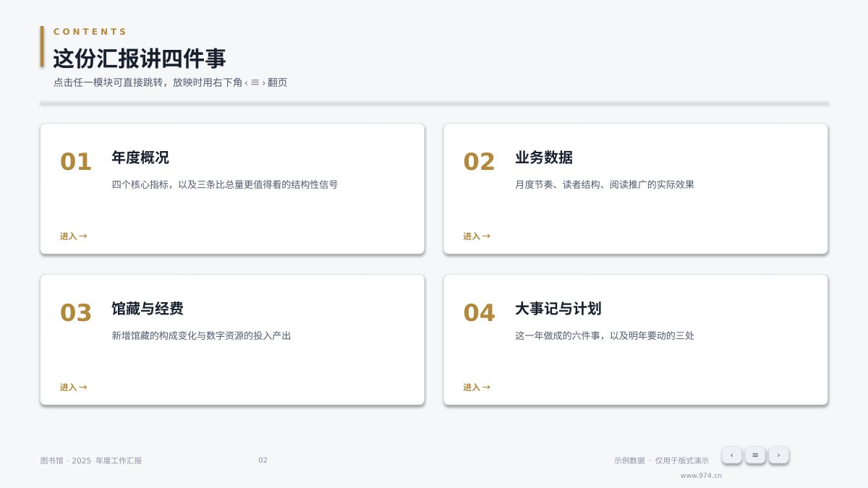Click footer page number 02
Screen dimensions: 868x488
point(263,461)
